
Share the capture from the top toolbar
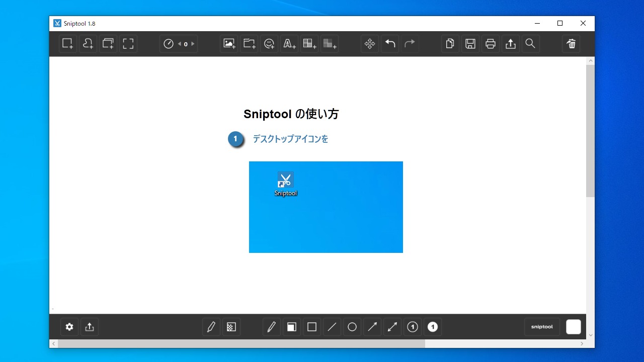511,44
